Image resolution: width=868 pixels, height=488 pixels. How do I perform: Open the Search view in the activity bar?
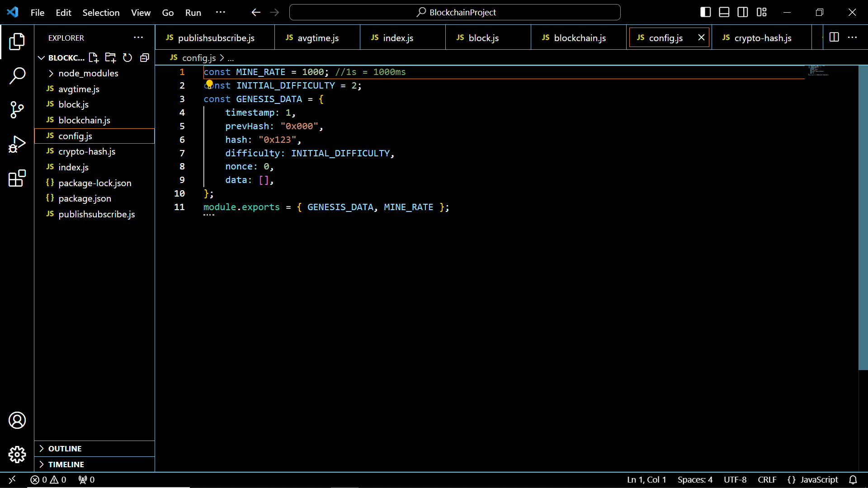pos(17,75)
